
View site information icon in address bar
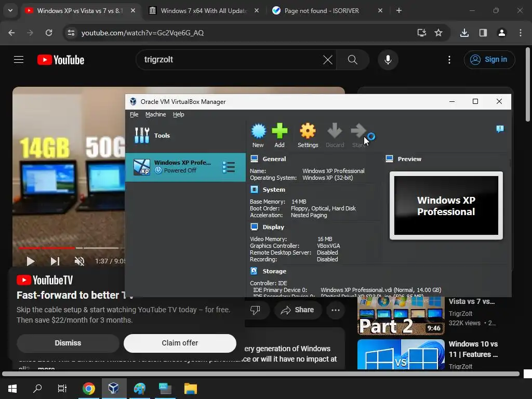[71, 33]
